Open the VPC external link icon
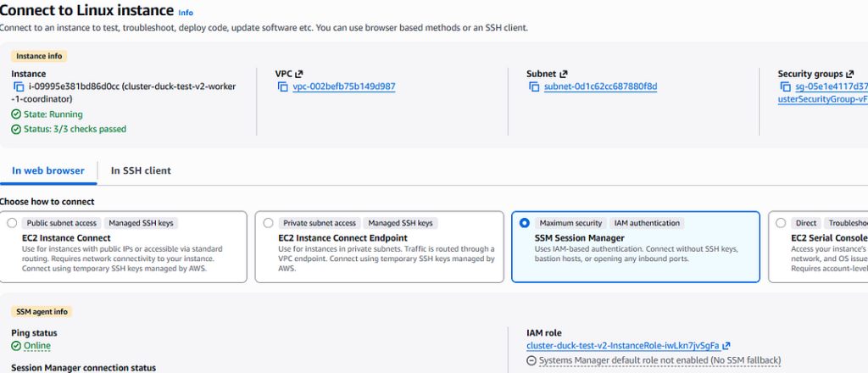The height and width of the screenshot is (373, 868). pos(299,74)
